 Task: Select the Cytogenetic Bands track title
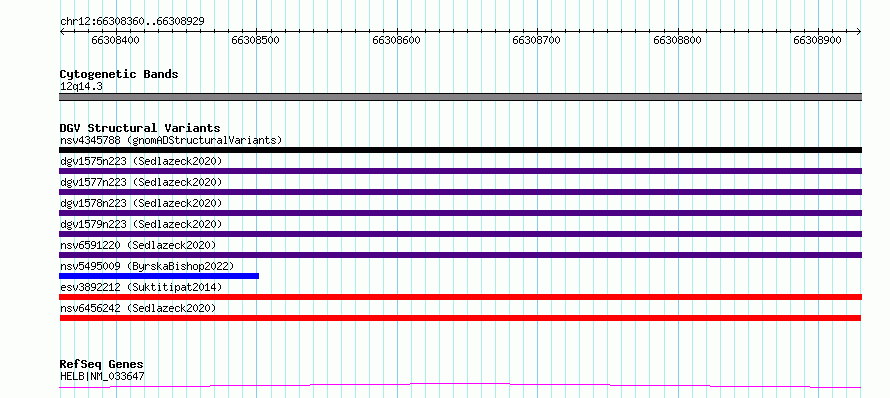[x=119, y=74]
